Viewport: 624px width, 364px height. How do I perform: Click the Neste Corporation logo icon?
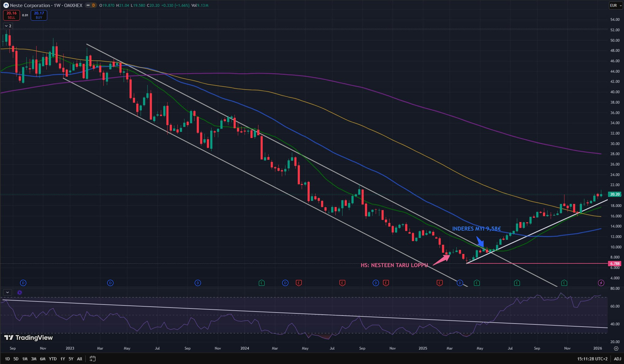6,5
